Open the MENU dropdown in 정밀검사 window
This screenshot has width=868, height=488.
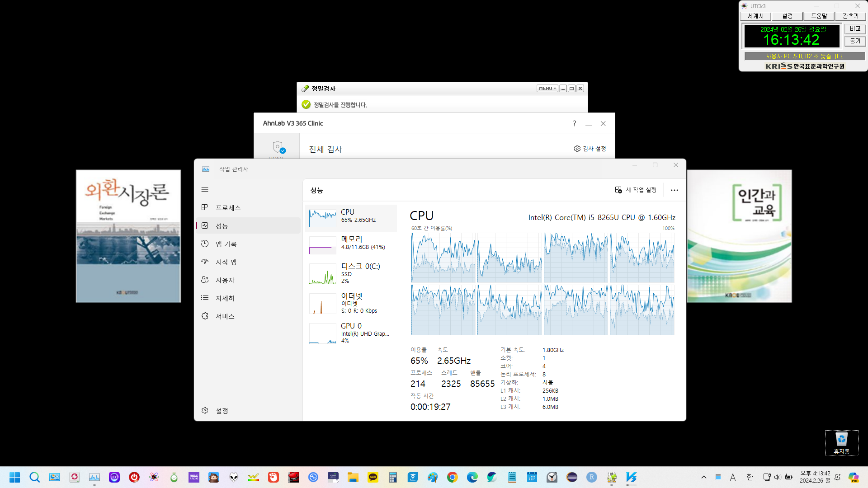click(x=547, y=89)
